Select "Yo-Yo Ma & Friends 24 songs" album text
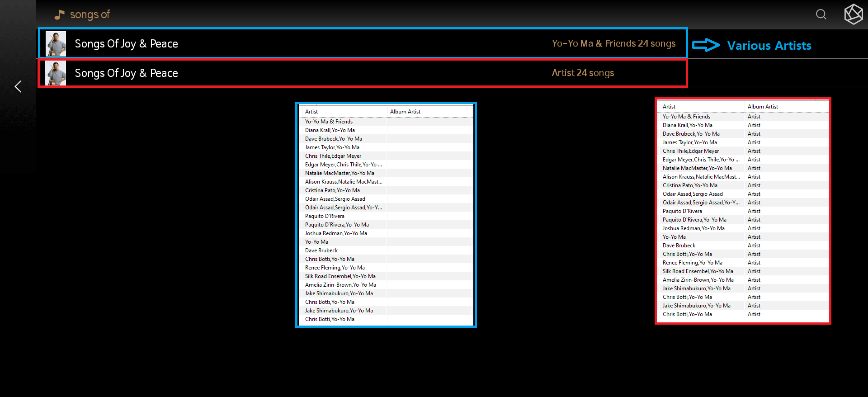This screenshot has width=868, height=397. [613, 43]
